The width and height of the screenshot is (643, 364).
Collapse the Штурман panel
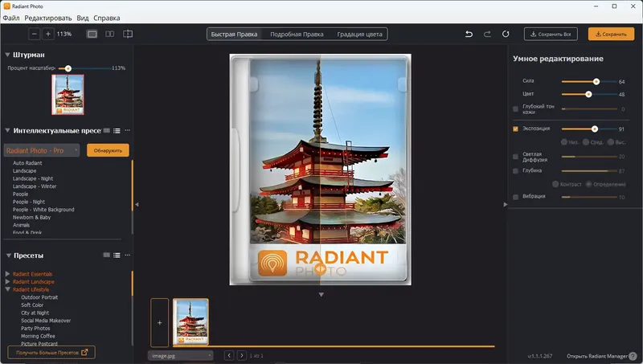point(8,55)
